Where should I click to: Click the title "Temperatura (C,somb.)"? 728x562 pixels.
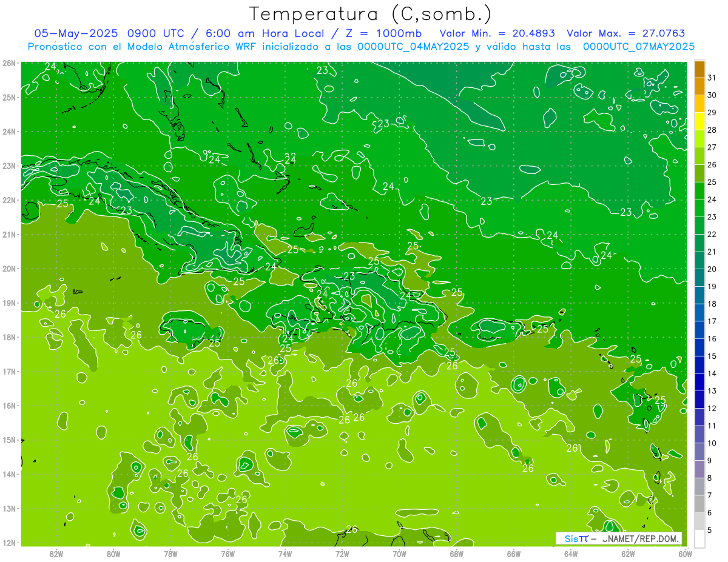[x=371, y=14]
